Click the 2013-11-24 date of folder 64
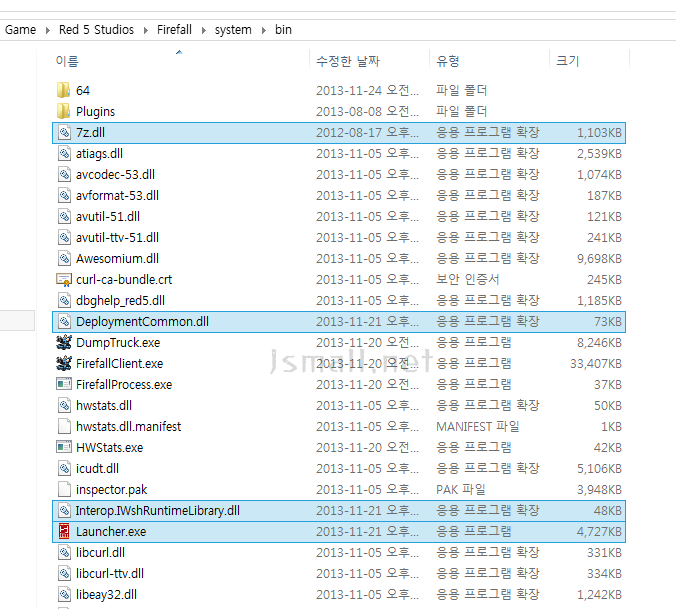This screenshot has height=609, width=676. 367,91
